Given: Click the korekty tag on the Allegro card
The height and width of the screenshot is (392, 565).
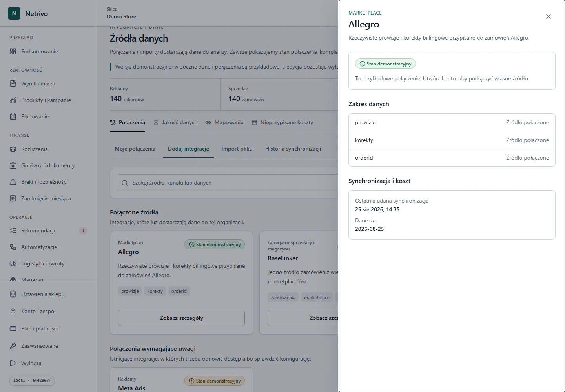Looking at the screenshot, I should pos(155,291).
